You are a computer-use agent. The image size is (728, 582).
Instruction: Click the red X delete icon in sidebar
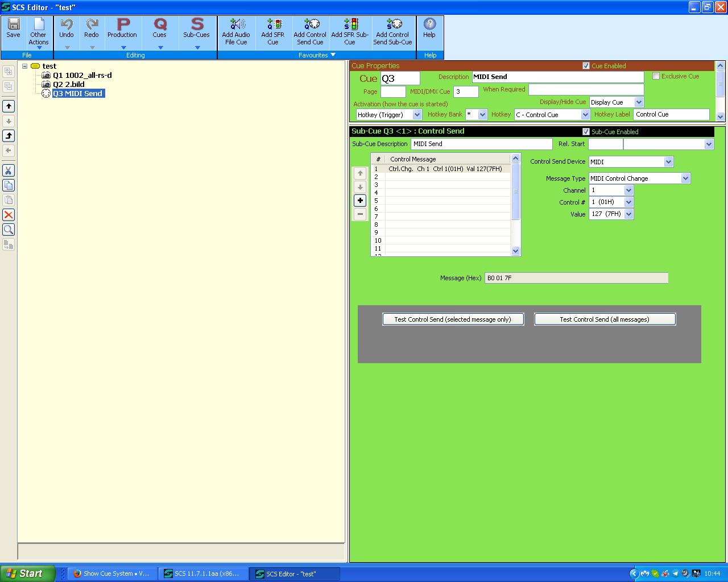coord(9,215)
